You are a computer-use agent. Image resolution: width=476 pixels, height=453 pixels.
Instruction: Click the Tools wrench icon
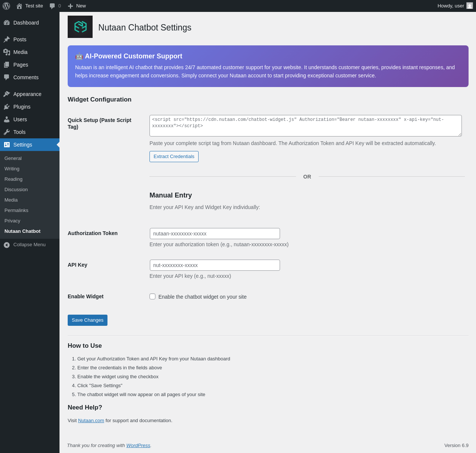[7, 132]
